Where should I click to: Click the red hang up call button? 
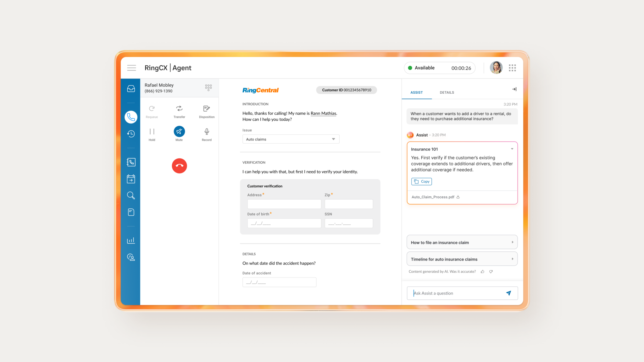pos(179,166)
